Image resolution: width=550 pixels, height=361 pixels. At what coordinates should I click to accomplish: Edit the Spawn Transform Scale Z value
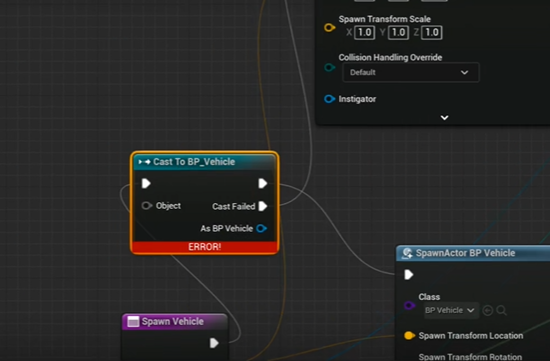[x=432, y=33]
